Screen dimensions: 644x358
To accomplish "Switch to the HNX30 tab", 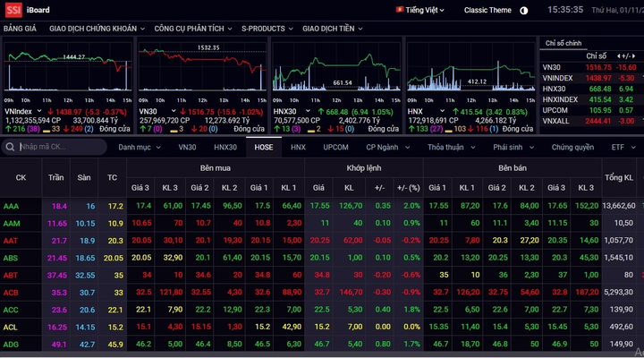I will click(x=225, y=147).
